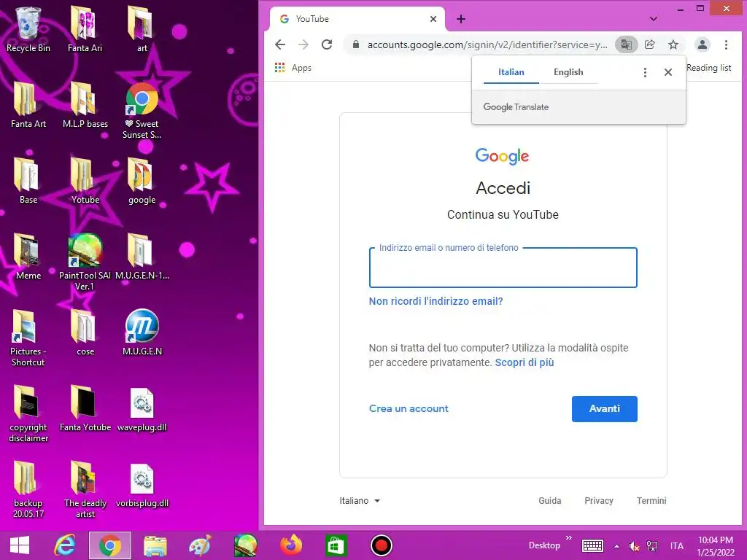The image size is (747, 560).
Task: Open the Italiano language dropdown
Action: click(360, 500)
